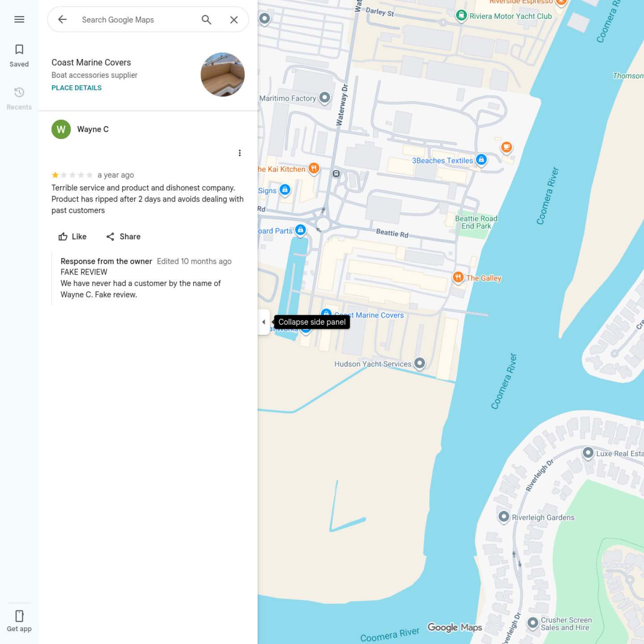Select Riviera Motor Yacht Club marker
The height and width of the screenshot is (644, 644).
(461, 15)
